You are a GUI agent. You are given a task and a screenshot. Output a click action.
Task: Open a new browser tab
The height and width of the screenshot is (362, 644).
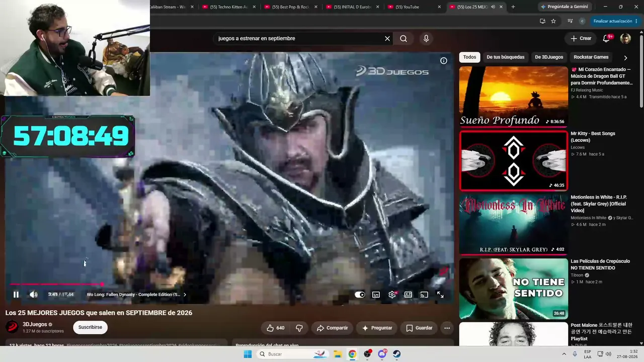[x=513, y=7]
